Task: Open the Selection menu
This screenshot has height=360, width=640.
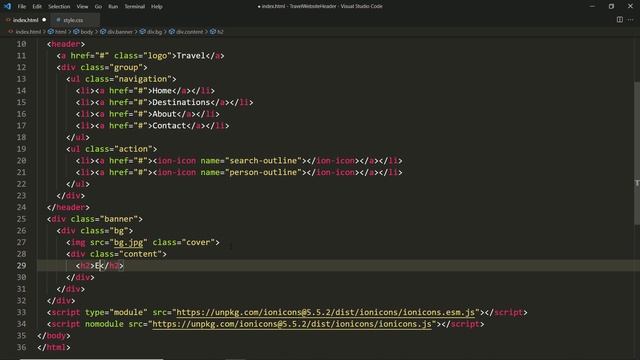Action: (59, 7)
